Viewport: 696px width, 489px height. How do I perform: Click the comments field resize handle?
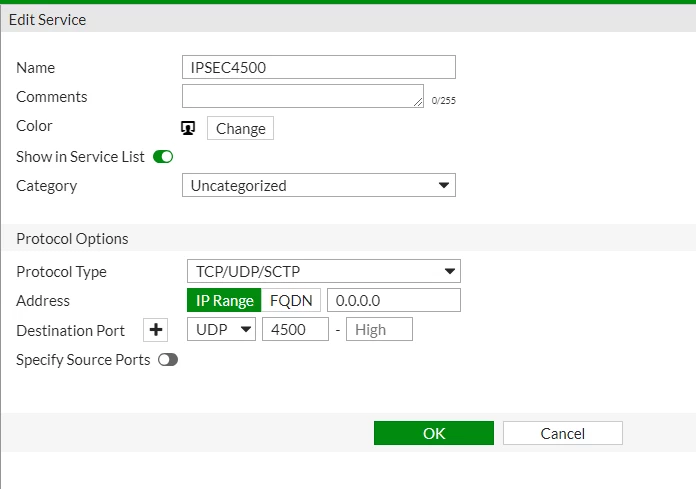[x=418, y=102]
